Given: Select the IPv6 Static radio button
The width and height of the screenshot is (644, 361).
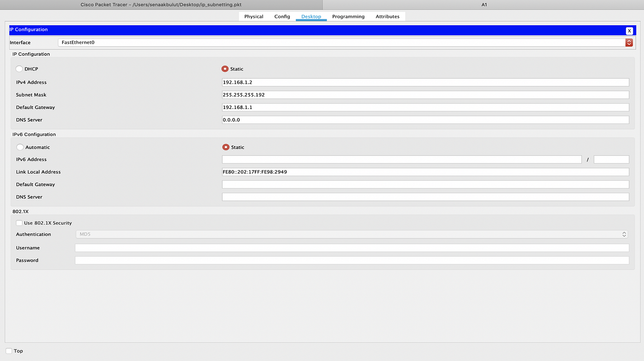Looking at the screenshot, I should coord(225,147).
